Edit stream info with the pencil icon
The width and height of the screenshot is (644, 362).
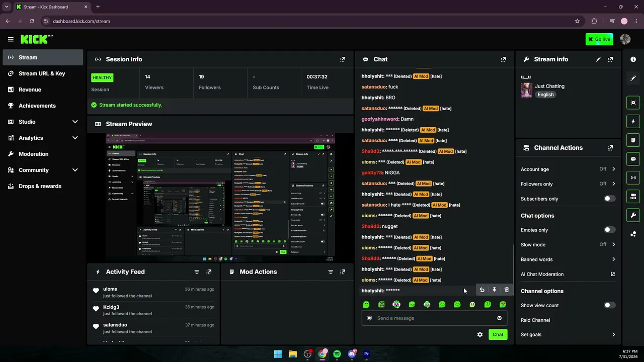(x=598, y=59)
